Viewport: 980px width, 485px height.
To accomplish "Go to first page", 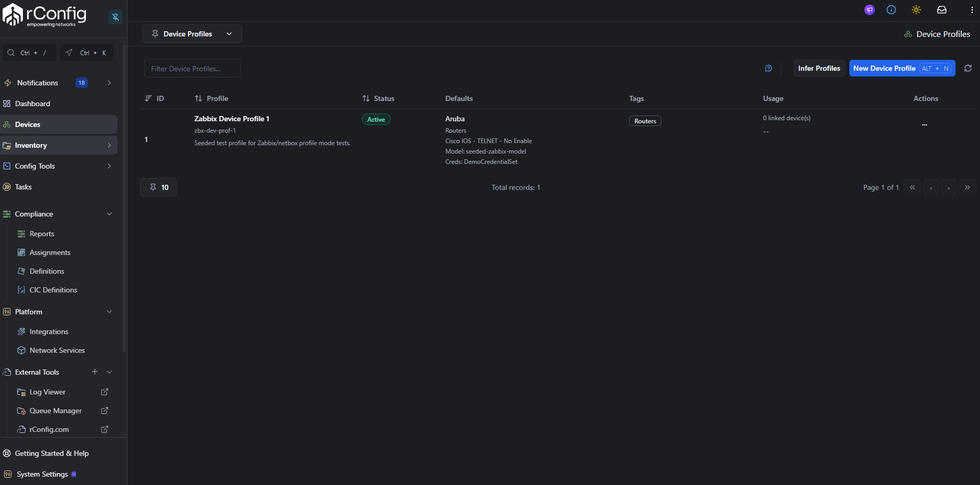I will coord(912,187).
